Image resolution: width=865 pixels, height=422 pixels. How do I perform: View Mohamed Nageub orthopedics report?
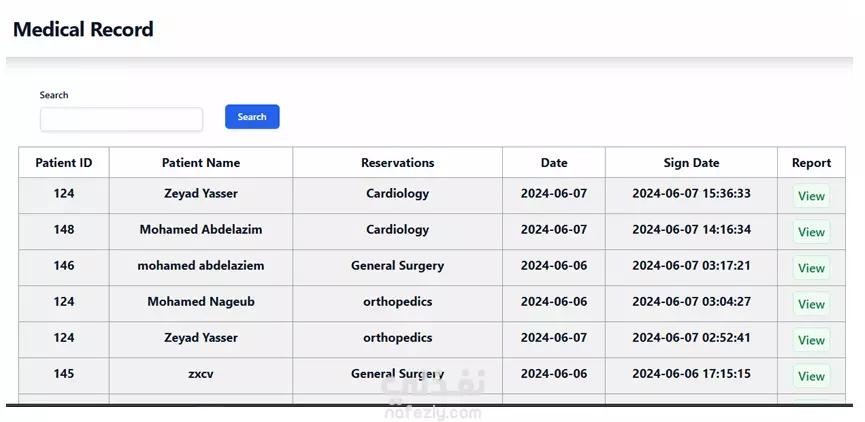(811, 304)
